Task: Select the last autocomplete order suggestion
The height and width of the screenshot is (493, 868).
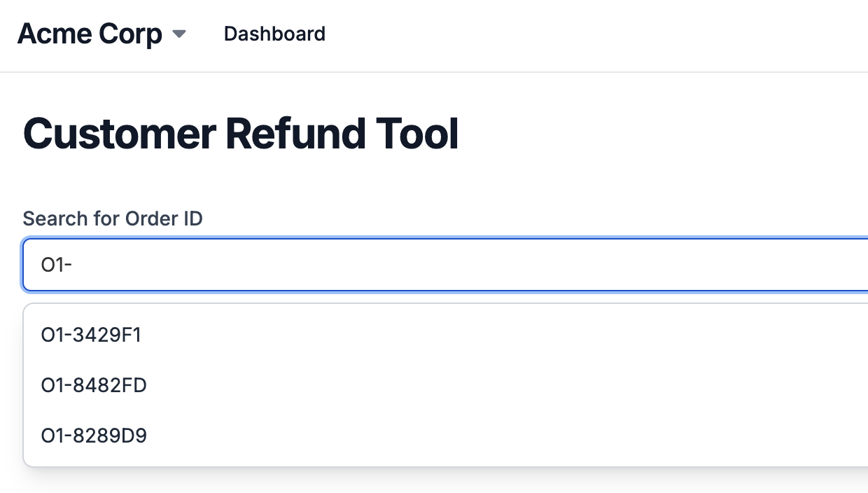Action: point(94,436)
